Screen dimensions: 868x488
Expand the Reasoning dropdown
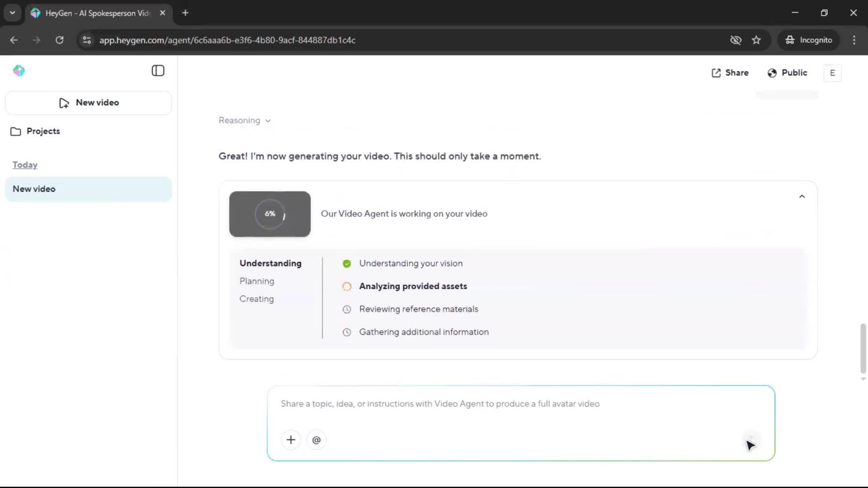[245, 121]
